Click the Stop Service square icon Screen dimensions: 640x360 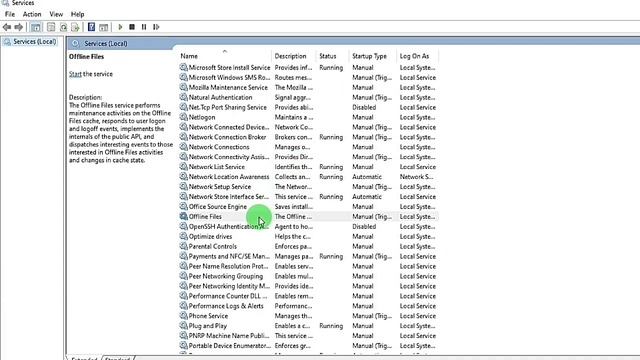click(x=132, y=27)
